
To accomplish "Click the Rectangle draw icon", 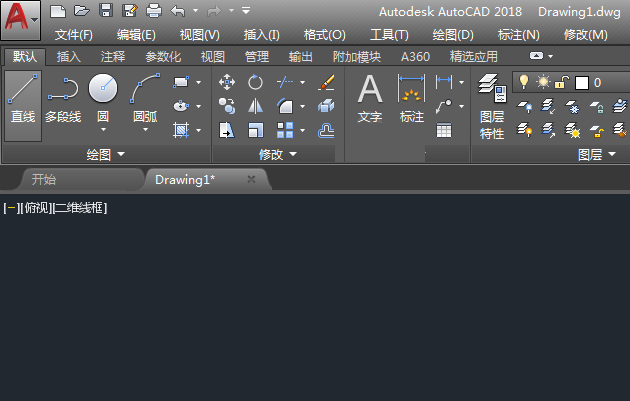I will pyautogui.click(x=181, y=82).
